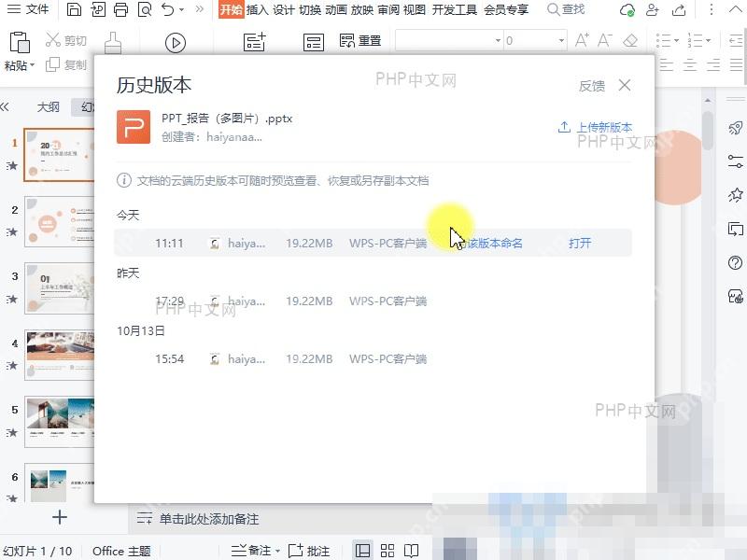The width and height of the screenshot is (747, 560).
Task: Switch to the 放映 ribbon tab
Action: (362, 9)
